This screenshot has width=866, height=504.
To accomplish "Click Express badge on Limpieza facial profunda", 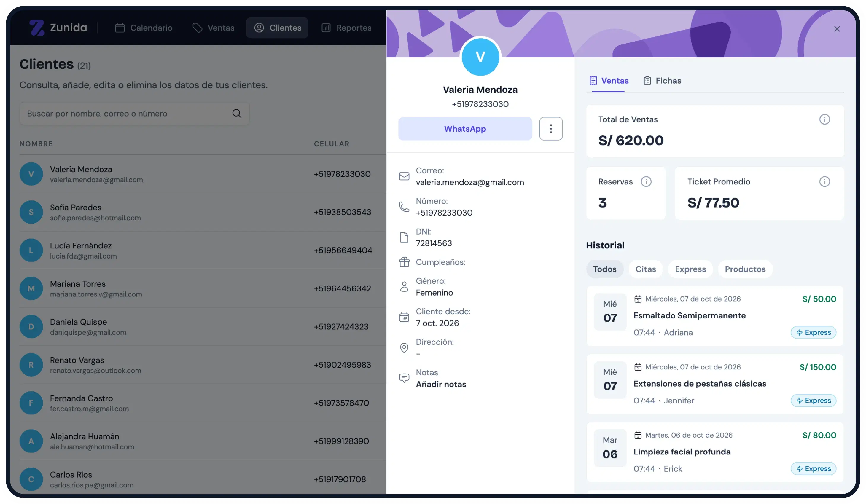I will (x=813, y=469).
